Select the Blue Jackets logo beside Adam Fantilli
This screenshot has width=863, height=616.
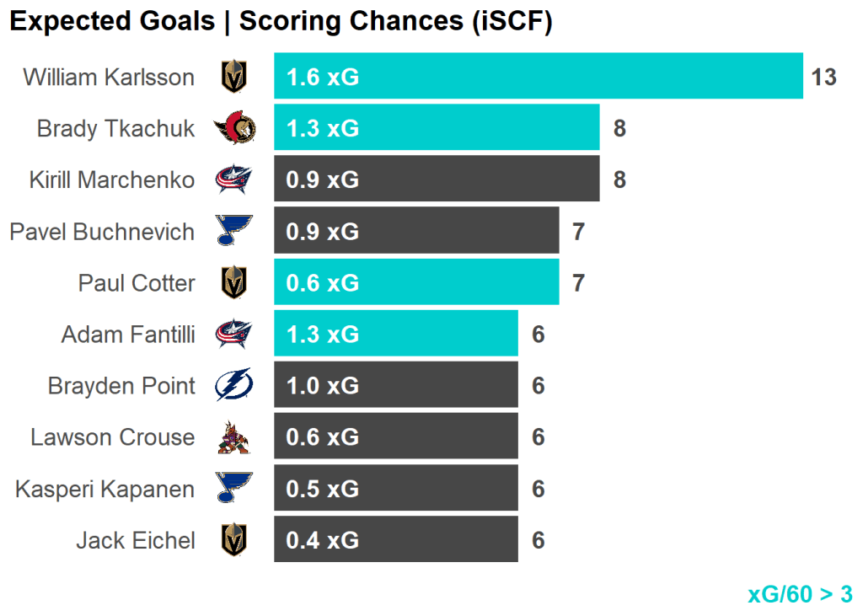(x=233, y=334)
